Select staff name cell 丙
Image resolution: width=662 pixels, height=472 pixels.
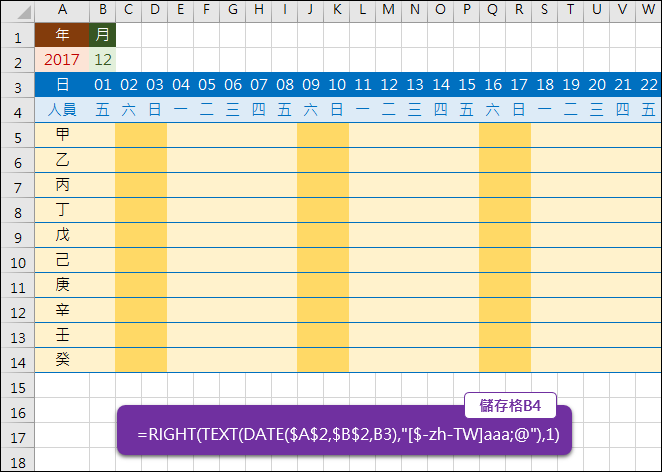pyautogui.click(x=62, y=185)
